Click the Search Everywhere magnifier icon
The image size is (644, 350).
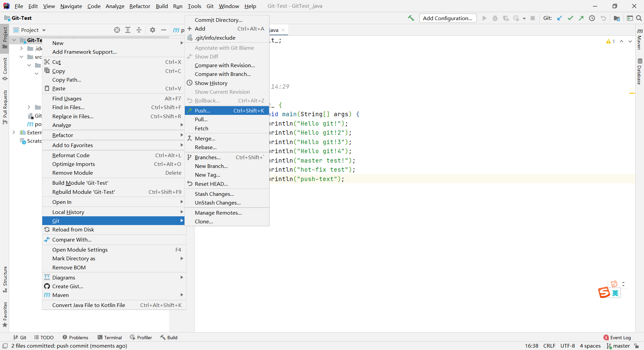coord(639,18)
